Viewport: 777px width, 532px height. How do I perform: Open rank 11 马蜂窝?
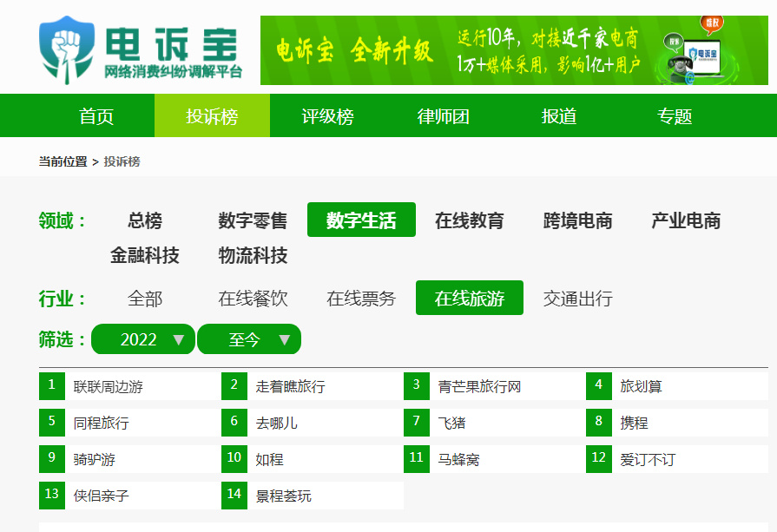point(495,459)
